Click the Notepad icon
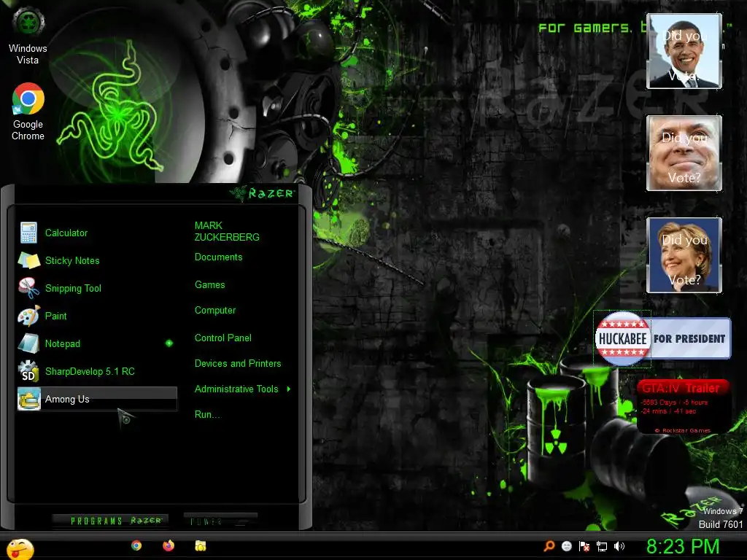This screenshot has width=747, height=560. 28,343
